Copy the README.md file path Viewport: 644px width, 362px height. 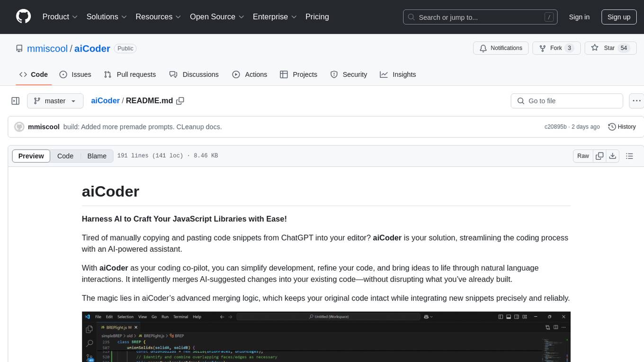point(180,101)
